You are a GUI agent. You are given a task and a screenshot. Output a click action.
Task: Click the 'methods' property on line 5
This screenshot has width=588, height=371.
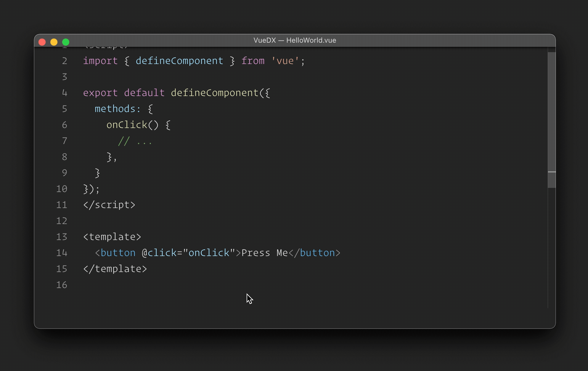pos(115,109)
